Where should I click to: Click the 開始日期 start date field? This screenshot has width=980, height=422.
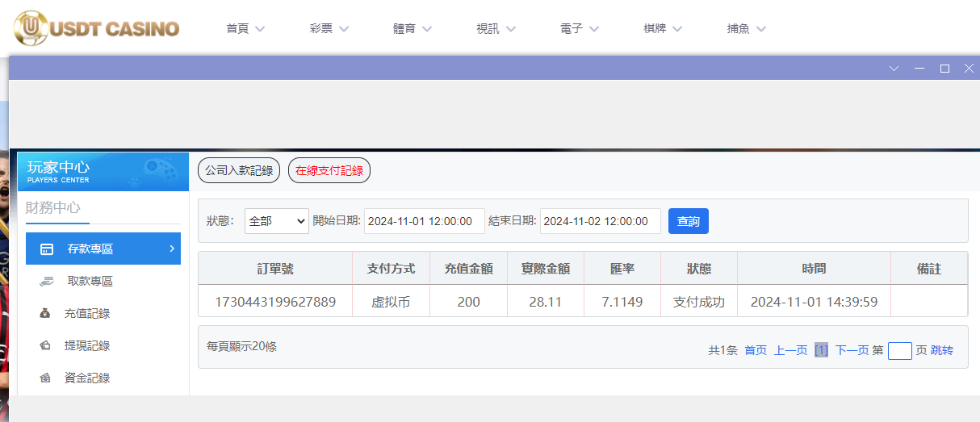click(424, 221)
